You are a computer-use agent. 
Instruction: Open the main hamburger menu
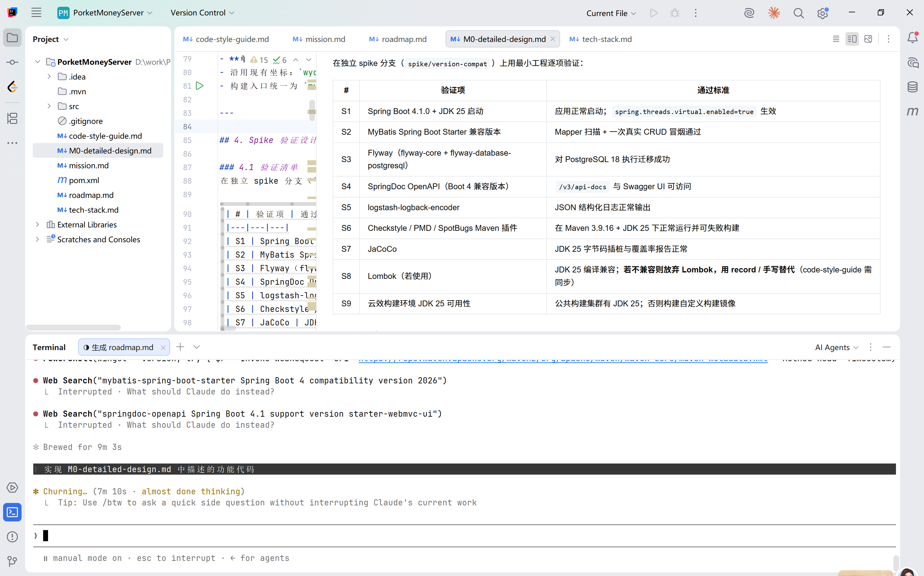[x=36, y=13]
